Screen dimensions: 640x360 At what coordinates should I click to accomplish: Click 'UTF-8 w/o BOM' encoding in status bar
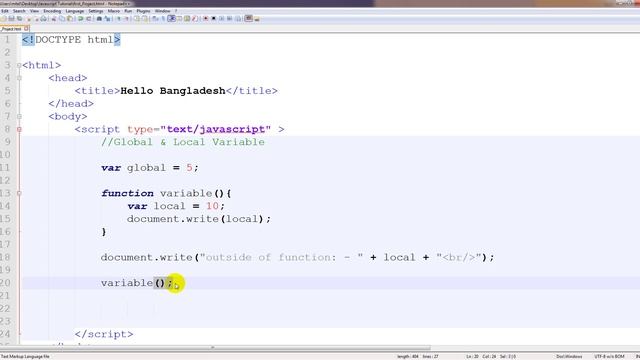point(609,356)
